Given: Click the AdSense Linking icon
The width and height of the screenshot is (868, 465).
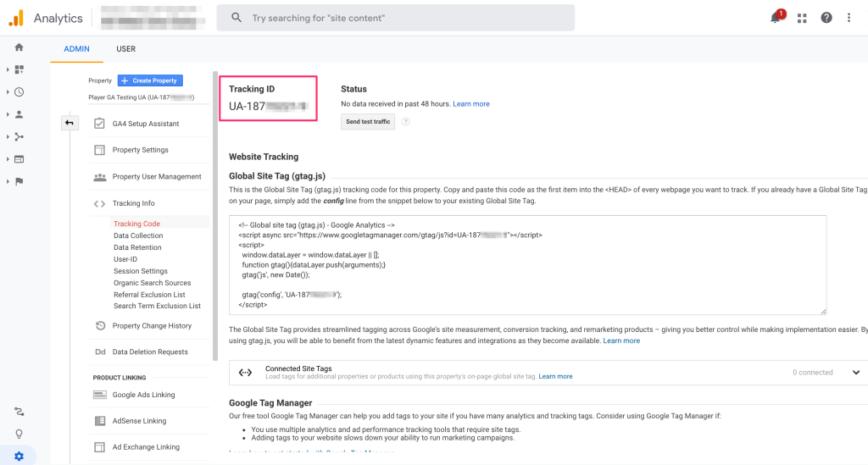Looking at the screenshot, I should (x=100, y=421).
